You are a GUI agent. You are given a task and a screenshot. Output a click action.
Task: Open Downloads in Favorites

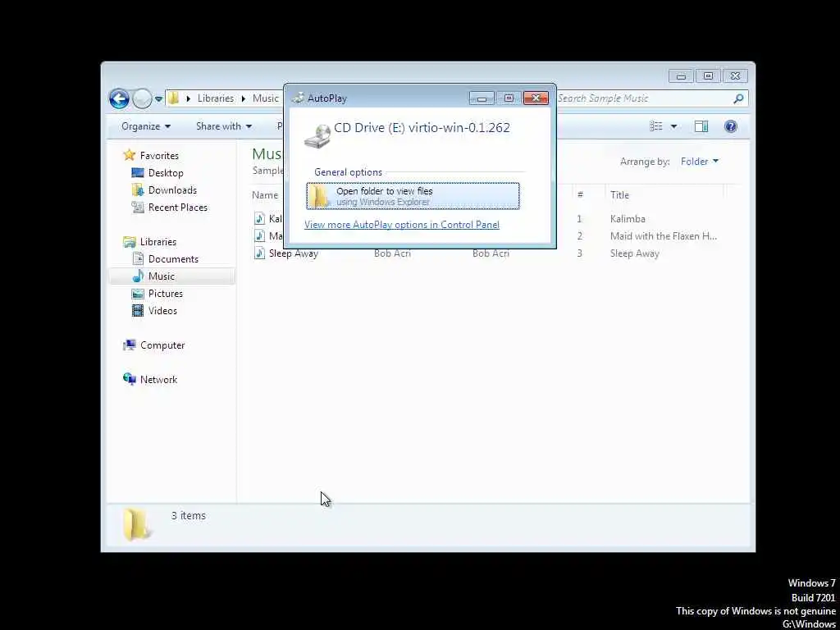pos(172,190)
